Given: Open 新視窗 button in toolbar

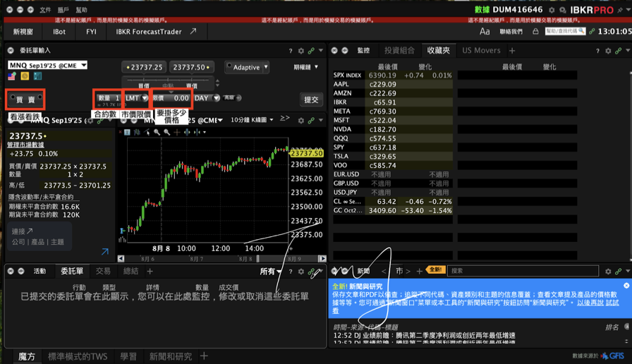Looking at the screenshot, I should (23, 32).
